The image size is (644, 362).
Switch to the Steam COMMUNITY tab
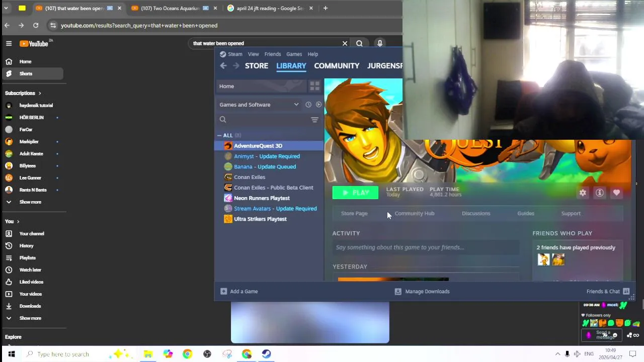click(x=337, y=65)
